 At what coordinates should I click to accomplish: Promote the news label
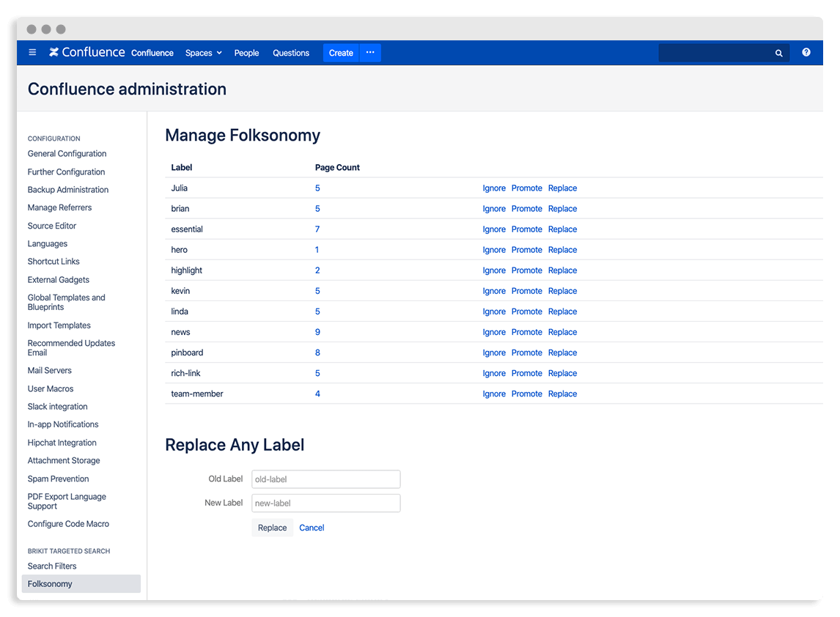[x=526, y=332]
